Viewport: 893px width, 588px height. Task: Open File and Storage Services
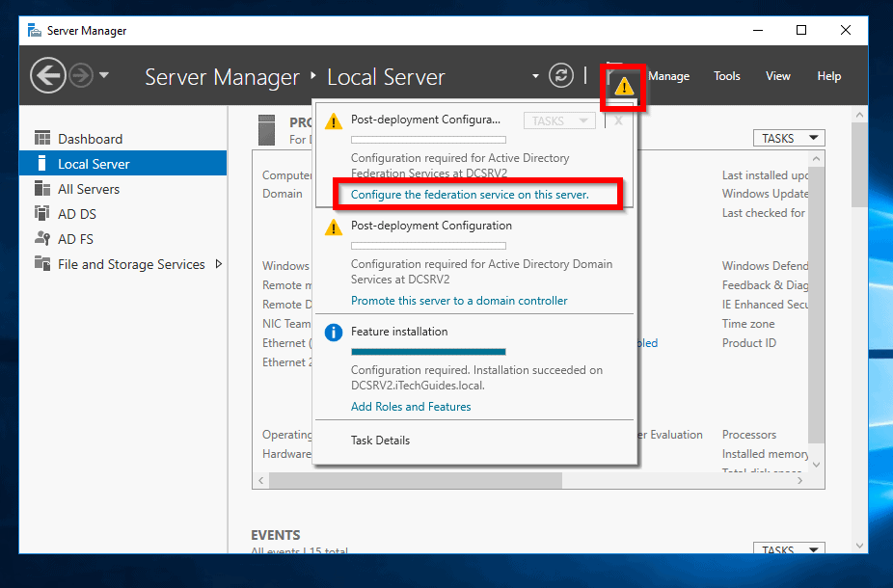pos(125,263)
